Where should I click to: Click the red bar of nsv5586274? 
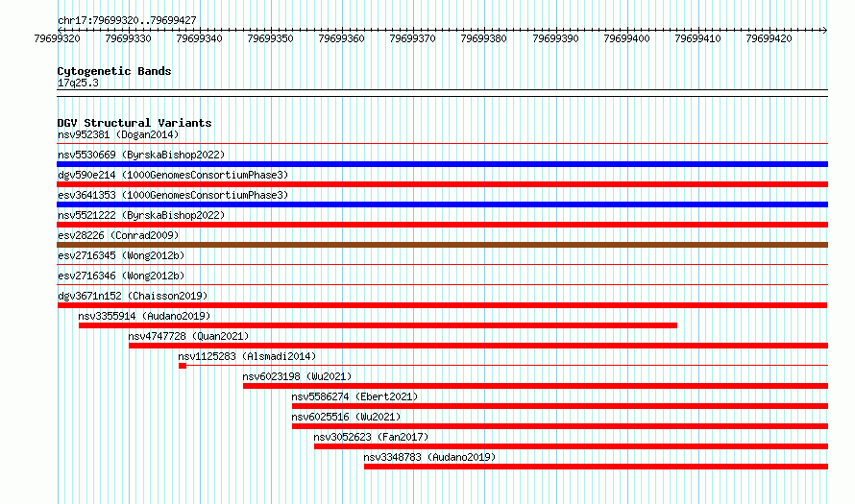[560, 406]
